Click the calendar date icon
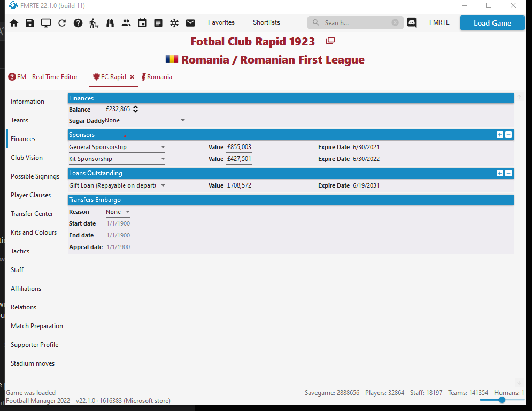Viewport: 532px width, 411px height. tap(142, 23)
